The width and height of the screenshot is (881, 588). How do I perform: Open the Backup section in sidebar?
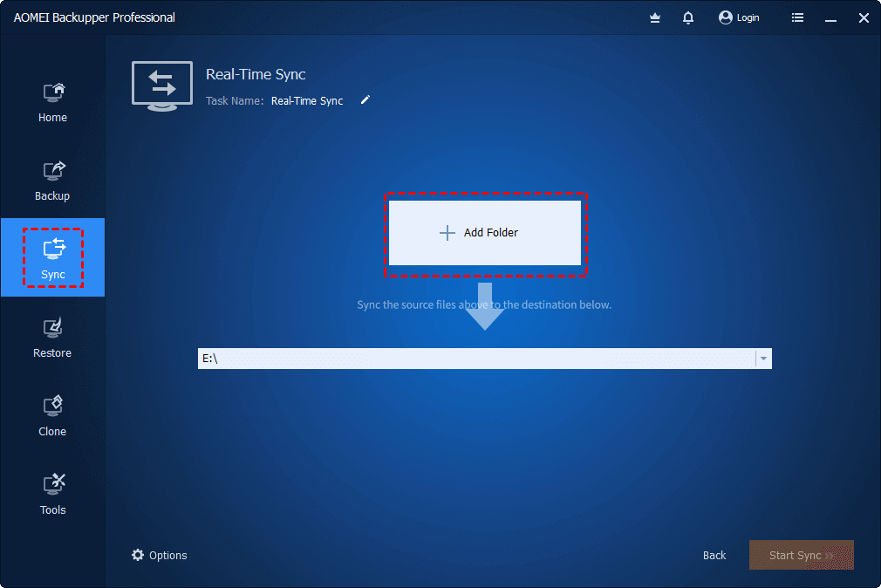(x=53, y=181)
